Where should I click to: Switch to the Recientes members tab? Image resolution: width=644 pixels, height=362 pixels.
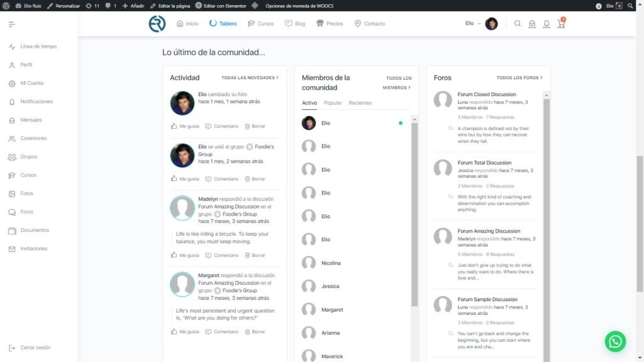click(x=360, y=103)
